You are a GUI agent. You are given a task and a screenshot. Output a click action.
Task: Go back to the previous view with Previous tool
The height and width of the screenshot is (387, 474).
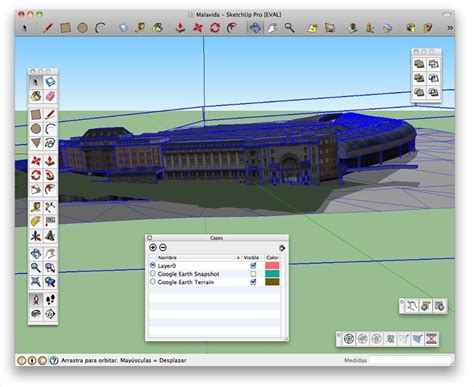click(50, 282)
